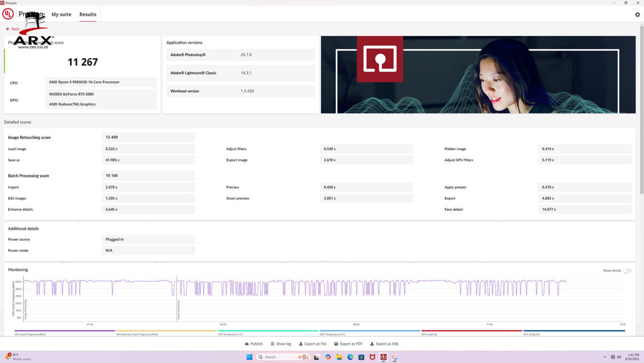Click the Apply presets value 0.370 s
This screenshot has height=363, width=644.
click(x=585, y=187)
